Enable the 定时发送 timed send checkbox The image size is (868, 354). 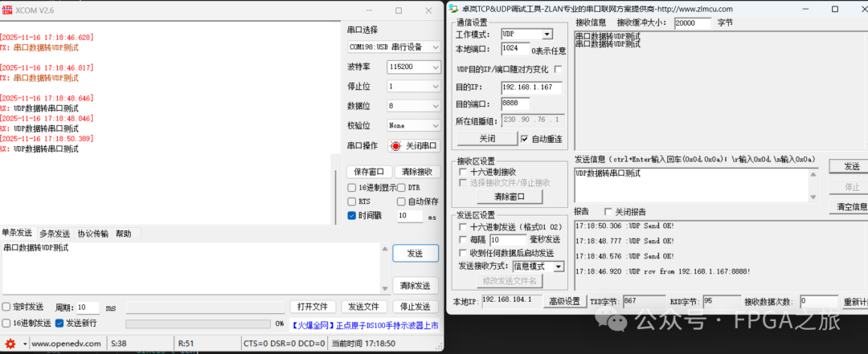point(6,307)
